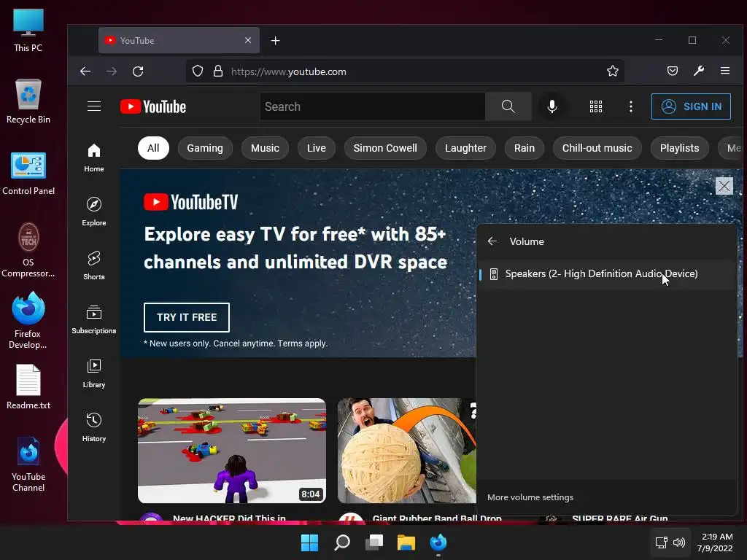The width and height of the screenshot is (747, 560).
Task: Click the speaker volume tray icon
Action: [x=679, y=542]
